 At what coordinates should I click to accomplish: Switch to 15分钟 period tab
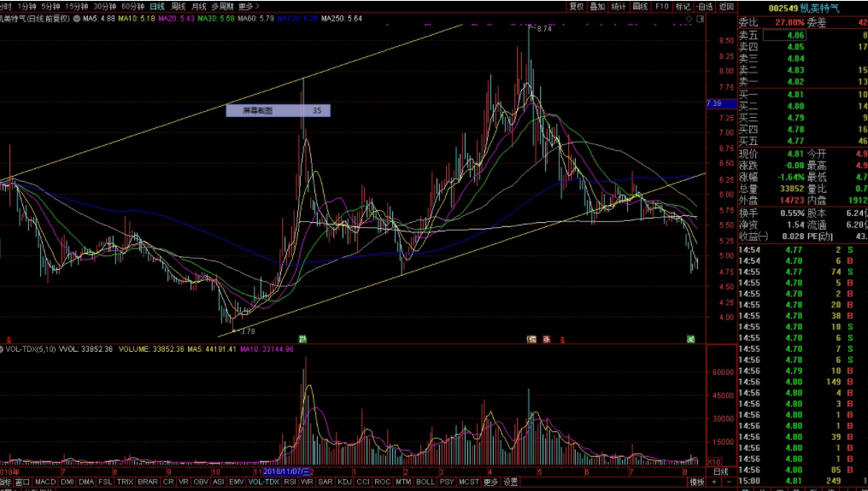pyautogui.click(x=76, y=7)
